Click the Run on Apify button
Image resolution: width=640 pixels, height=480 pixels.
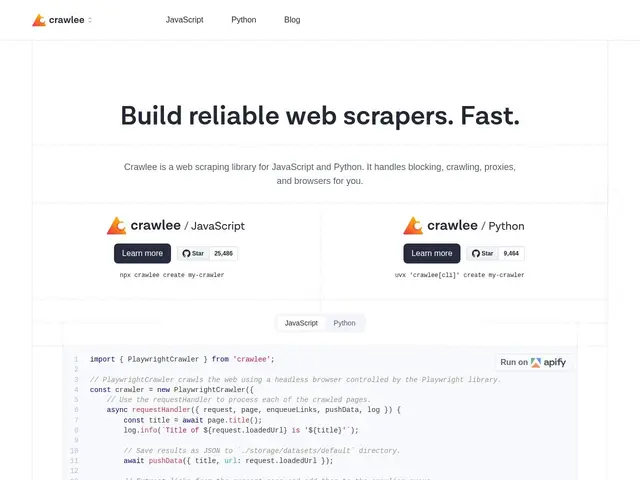pos(533,362)
